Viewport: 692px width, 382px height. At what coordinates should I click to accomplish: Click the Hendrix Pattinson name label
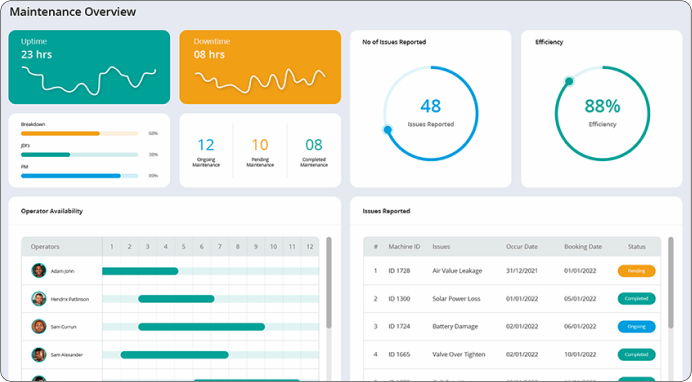[70, 299]
